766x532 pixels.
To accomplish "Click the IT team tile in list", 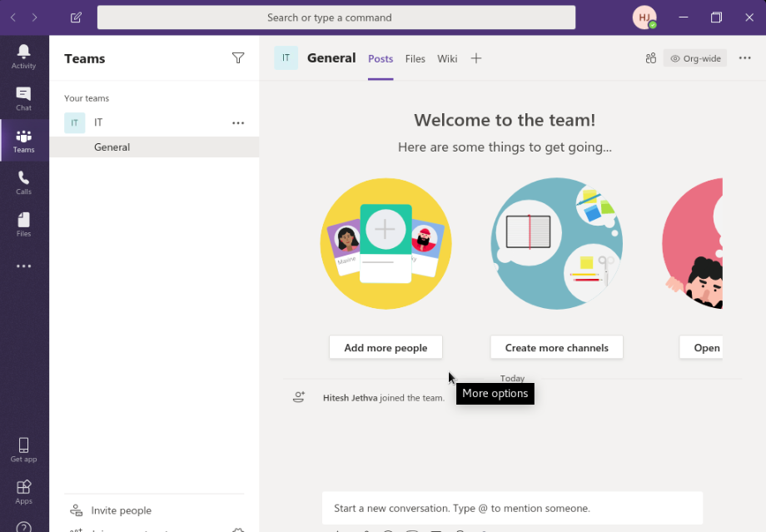I will (74, 122).
